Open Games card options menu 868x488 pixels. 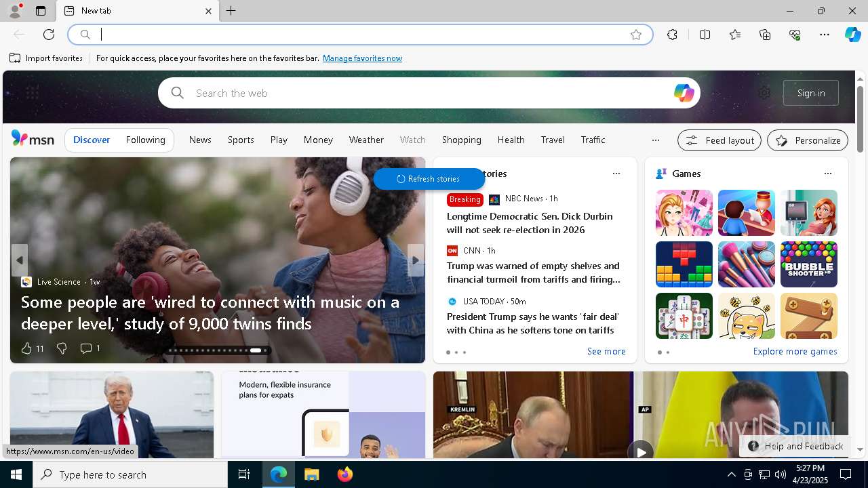(x=827, y=174)
